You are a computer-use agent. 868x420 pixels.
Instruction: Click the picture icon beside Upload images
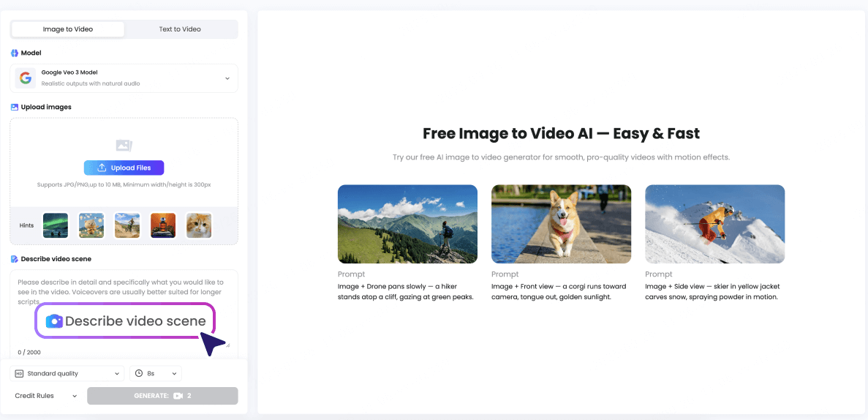[15, 107]
